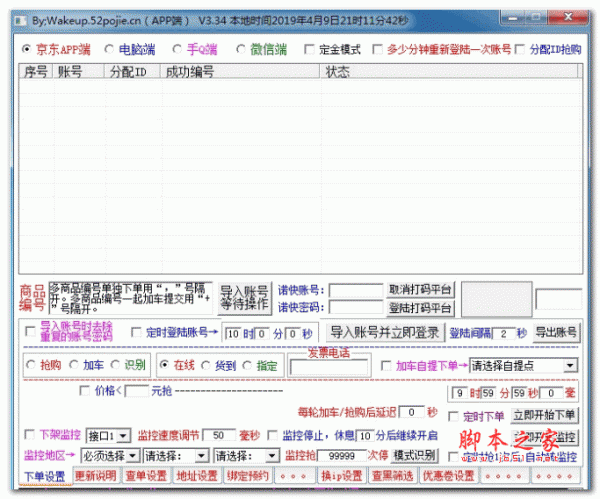Click 导入账号并立即登录 button
Image resolution: width=600 pixels, height=499 pixels.
click(x=385, y=332)
